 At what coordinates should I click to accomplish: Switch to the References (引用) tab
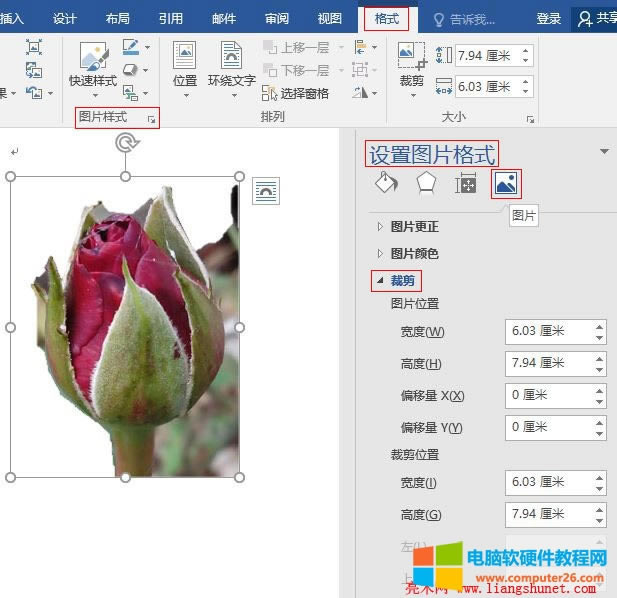pos(171,18)
